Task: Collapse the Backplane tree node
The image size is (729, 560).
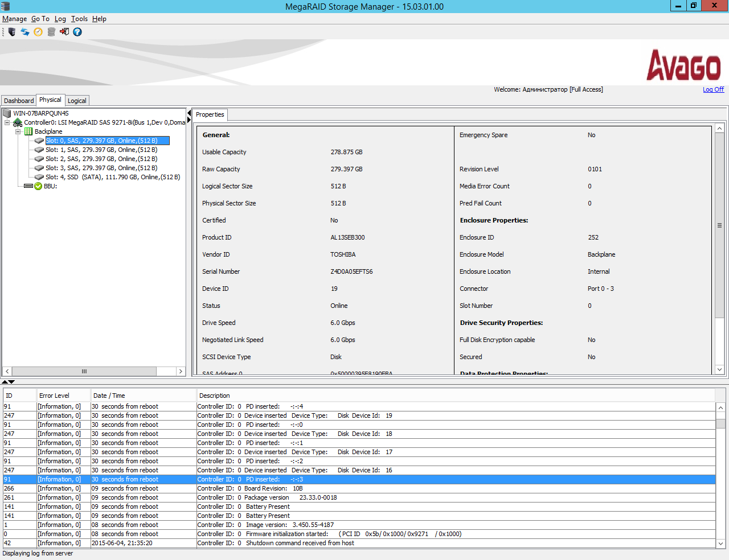Action: [18, 131]
